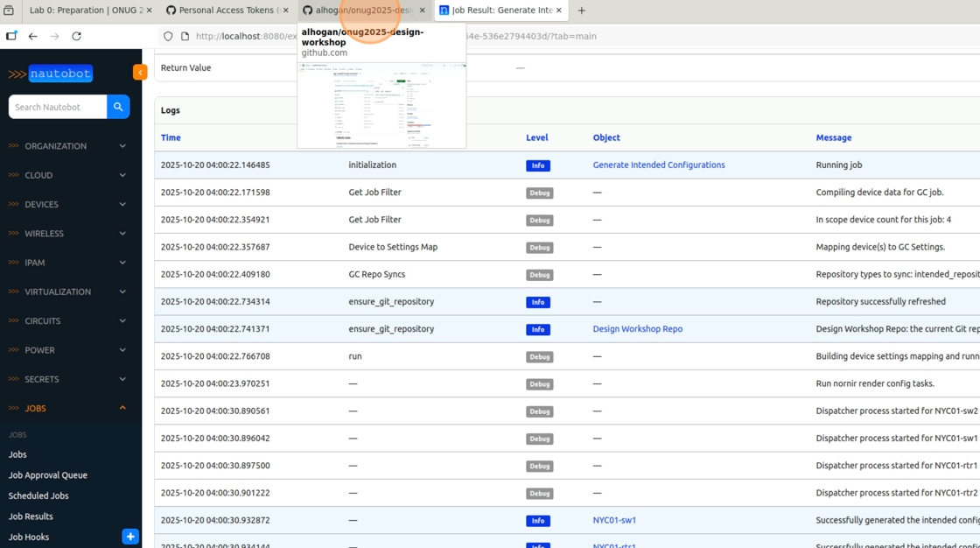Open Scheduled Jobs in the sidebar
The width and height of the screenshot is (980, 548).
click(38, 495)
